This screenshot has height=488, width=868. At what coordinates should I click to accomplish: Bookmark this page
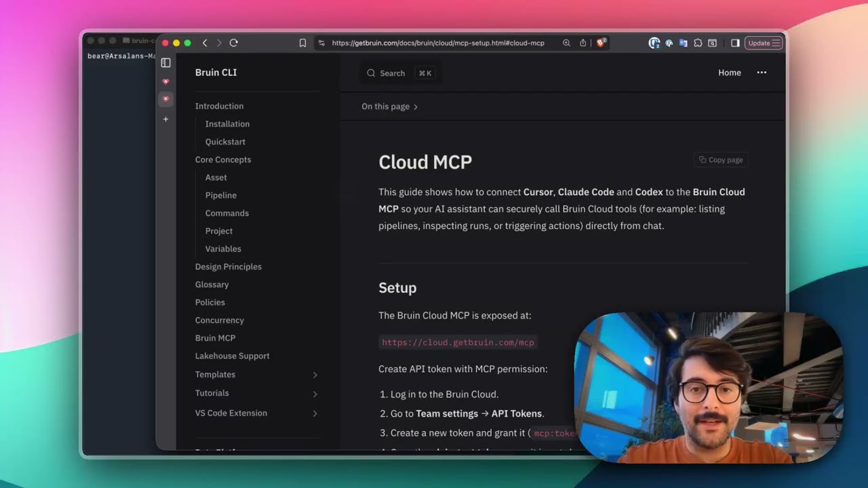302,43
